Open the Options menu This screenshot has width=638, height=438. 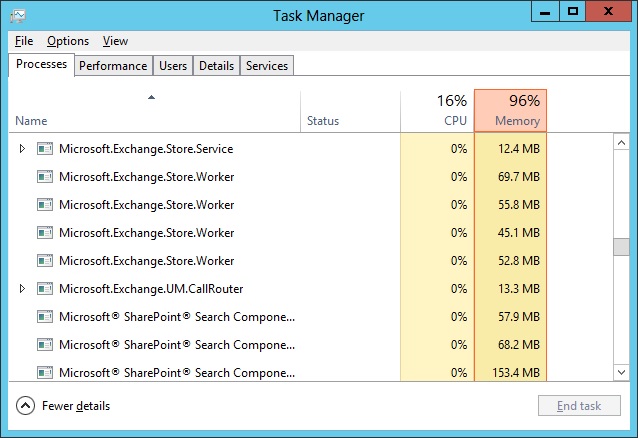tap(68, 41)
